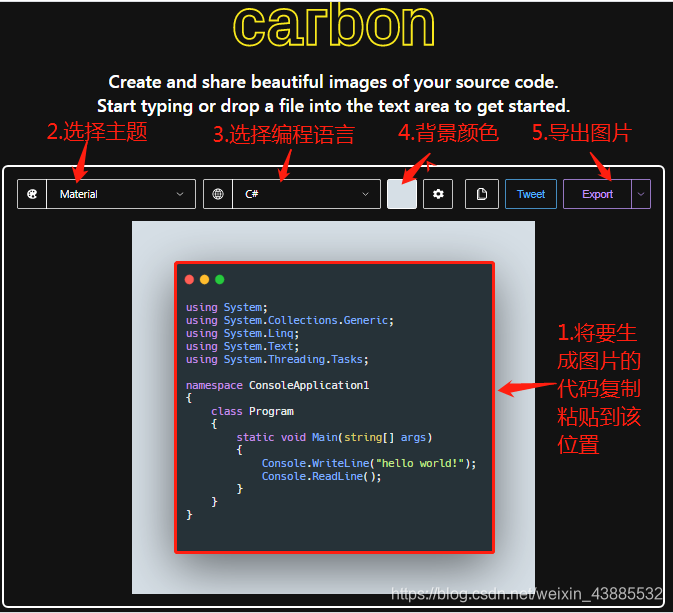Click the 'Start typing or drop a file' text
The image size is (673, 613).
click(x=333, y=106)
